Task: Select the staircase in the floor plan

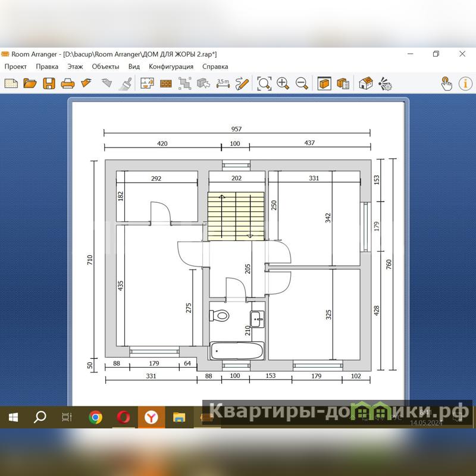Action: click(235, 216)
